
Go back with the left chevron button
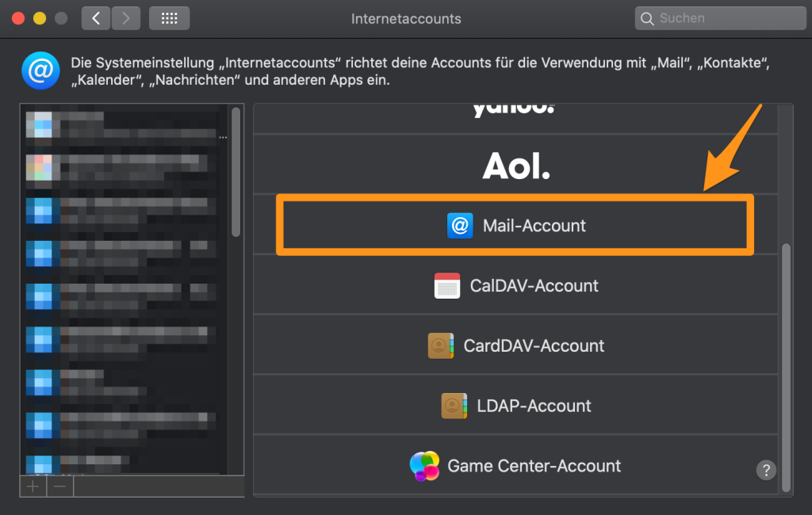96,19
